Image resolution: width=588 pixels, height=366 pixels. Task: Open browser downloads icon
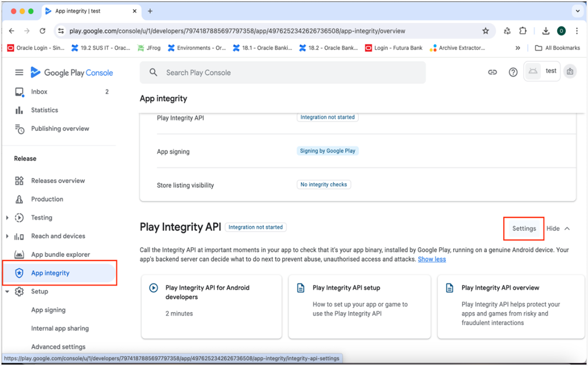click(x=546, y=31)
